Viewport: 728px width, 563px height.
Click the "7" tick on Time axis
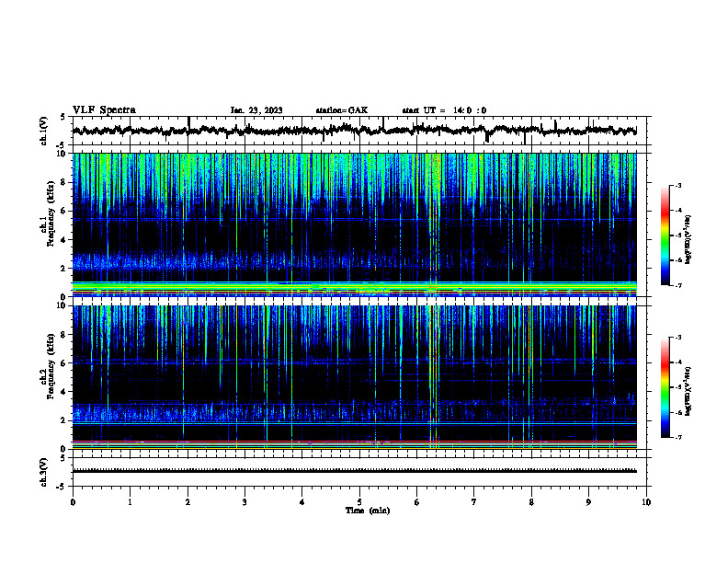(x=474, y=502)
